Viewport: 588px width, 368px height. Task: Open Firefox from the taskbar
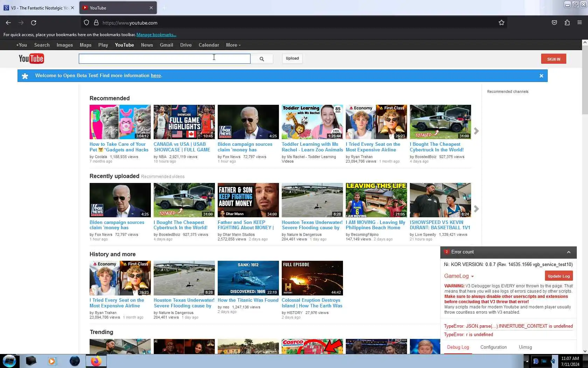96,361
